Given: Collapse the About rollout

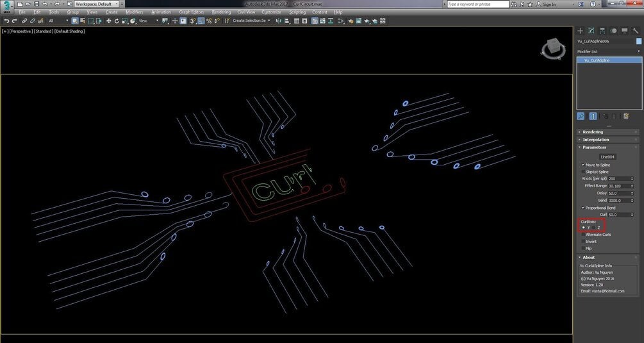Looking at the screenshot, I should 608,258.
